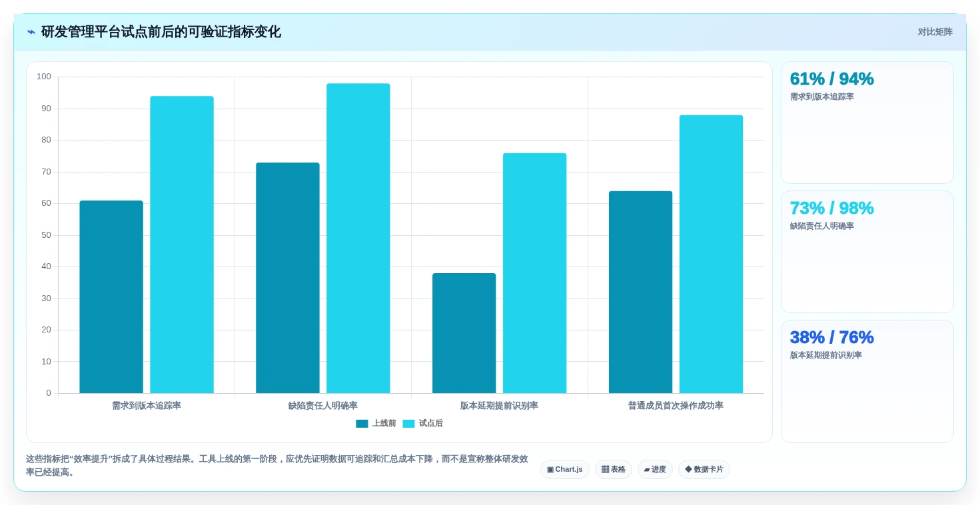Screen dimensions: 980x505
Task: Click the 试点后 bar for 版本延期提前识别率
Action: (535, 273)
